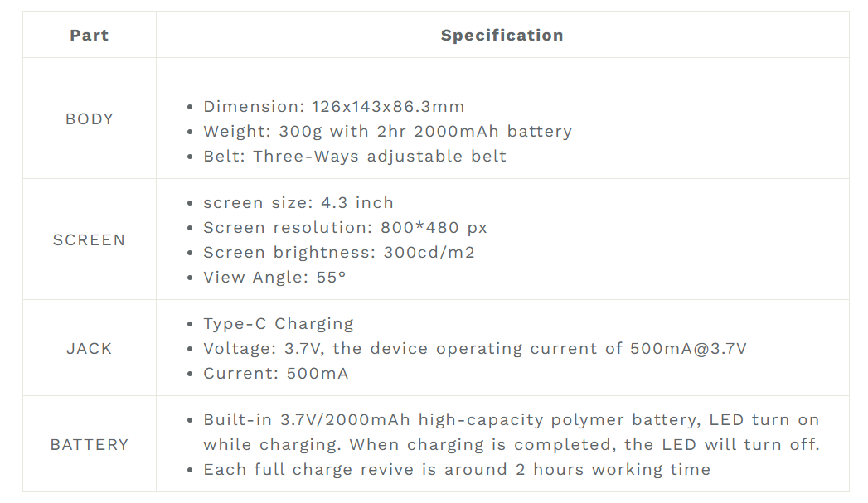Select the JACK row label
The image size is (868, 503).
click(90, 348)
